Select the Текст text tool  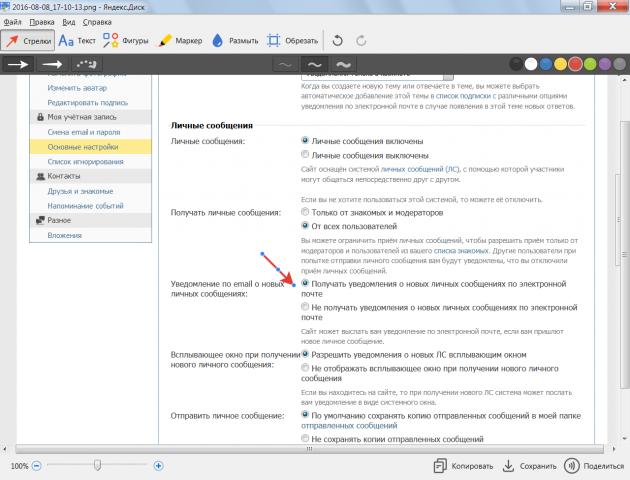click(x=77, y=41)
